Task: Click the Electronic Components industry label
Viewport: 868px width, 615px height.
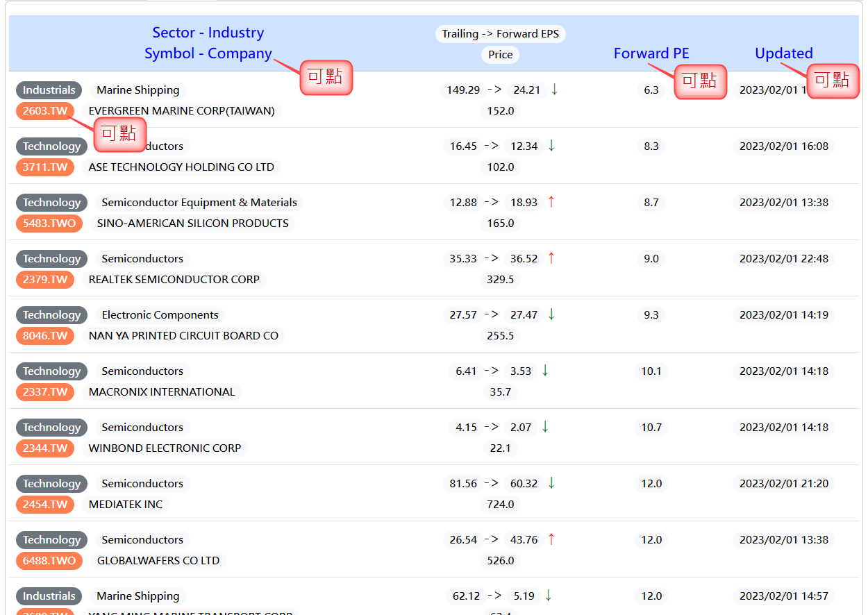Action: pyautogui.click(x=160, y=315)
